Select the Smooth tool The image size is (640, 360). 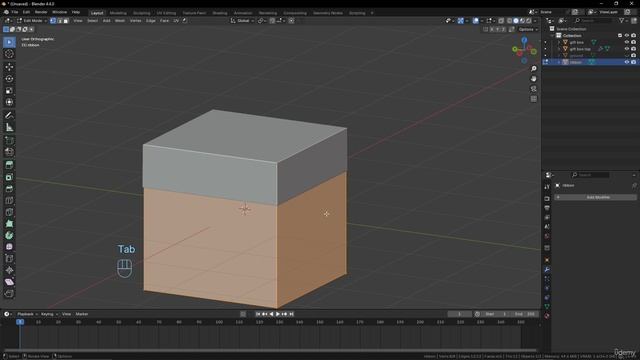click(9, 247)
